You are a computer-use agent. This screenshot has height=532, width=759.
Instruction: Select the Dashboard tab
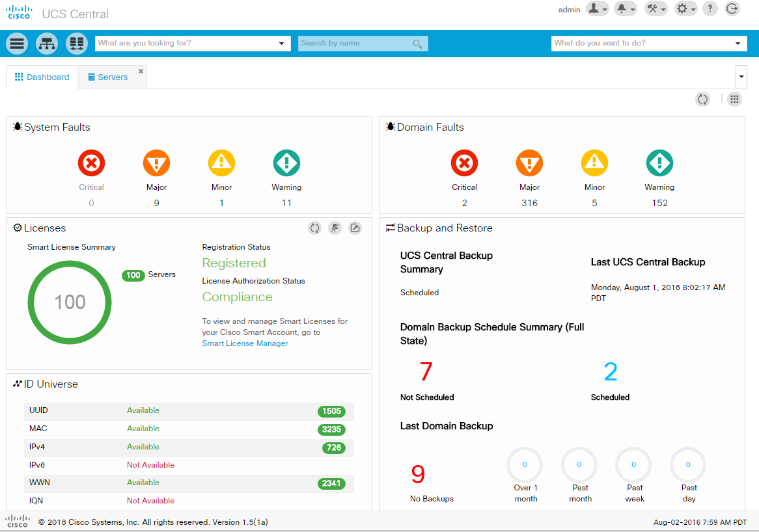42,77
